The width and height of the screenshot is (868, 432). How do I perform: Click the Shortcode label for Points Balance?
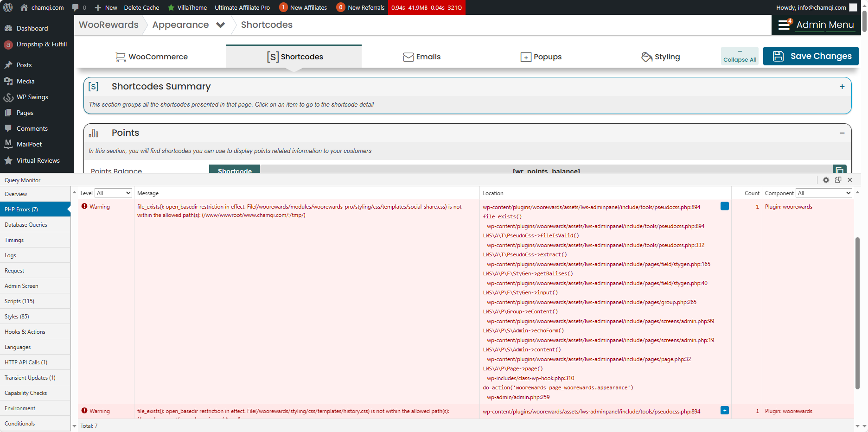coord(235,170)
